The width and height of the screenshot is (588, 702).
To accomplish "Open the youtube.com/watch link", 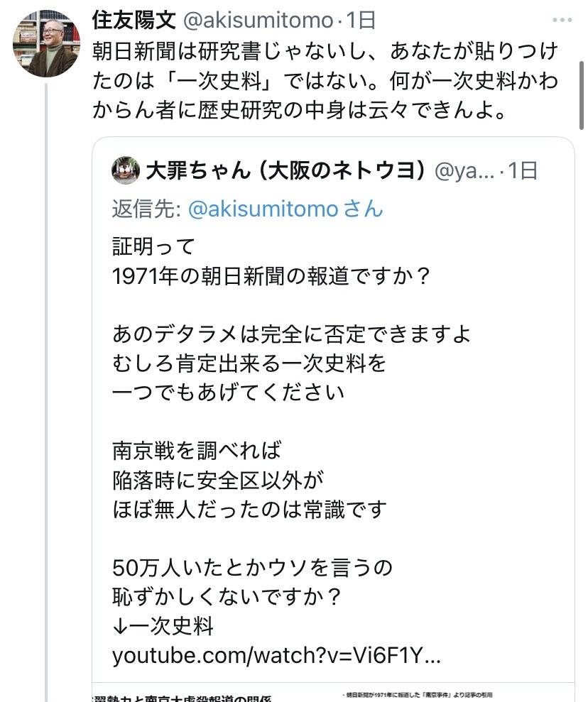I will tap(276, 655).
